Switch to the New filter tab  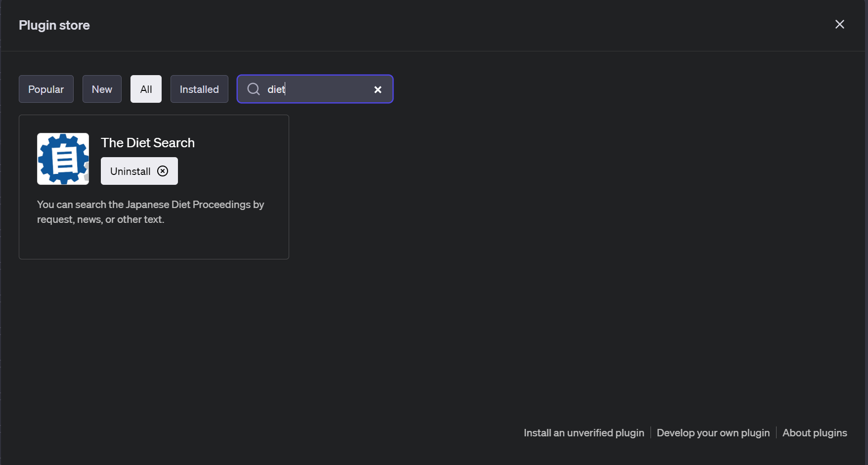click(102, 89)
